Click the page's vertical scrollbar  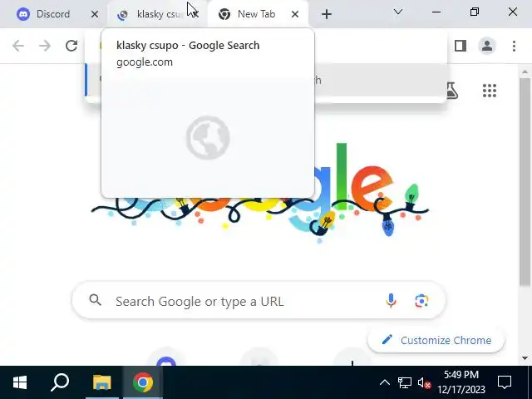coord(525,181)
